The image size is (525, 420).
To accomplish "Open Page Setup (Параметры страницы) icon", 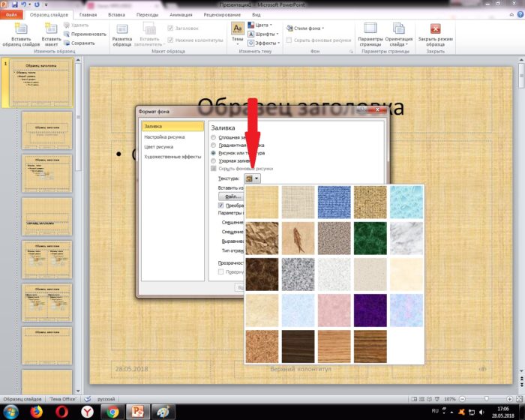I will point(370,28).
